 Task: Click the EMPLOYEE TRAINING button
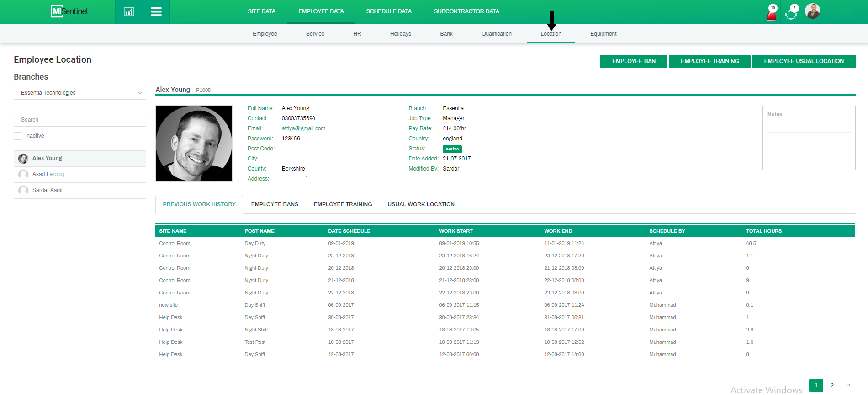pos(709,61)
